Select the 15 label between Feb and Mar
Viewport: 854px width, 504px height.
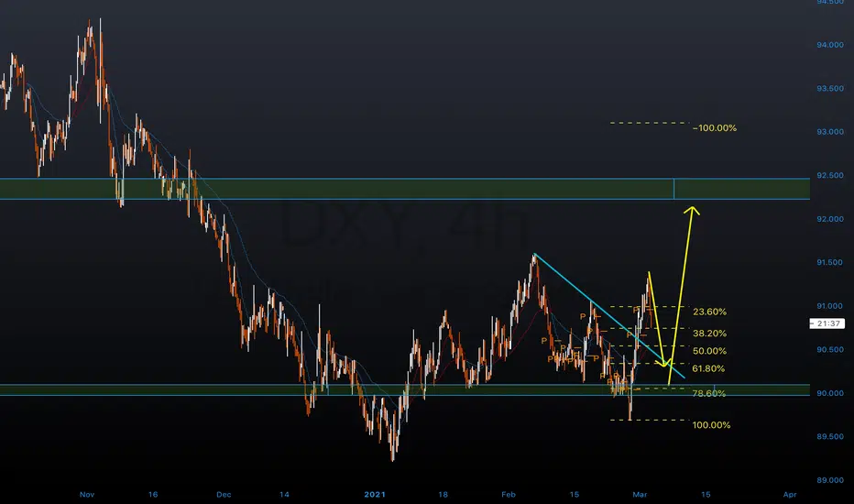[x=574, y=495]
